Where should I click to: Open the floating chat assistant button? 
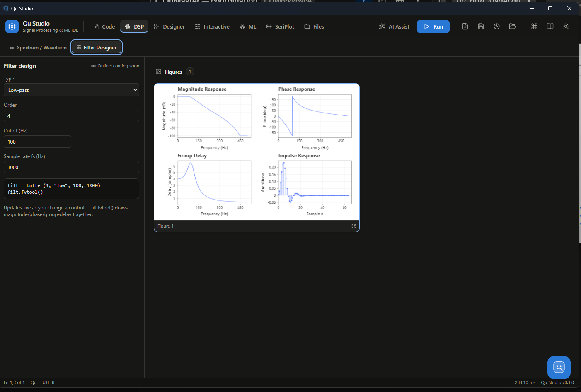pos(559,367)
